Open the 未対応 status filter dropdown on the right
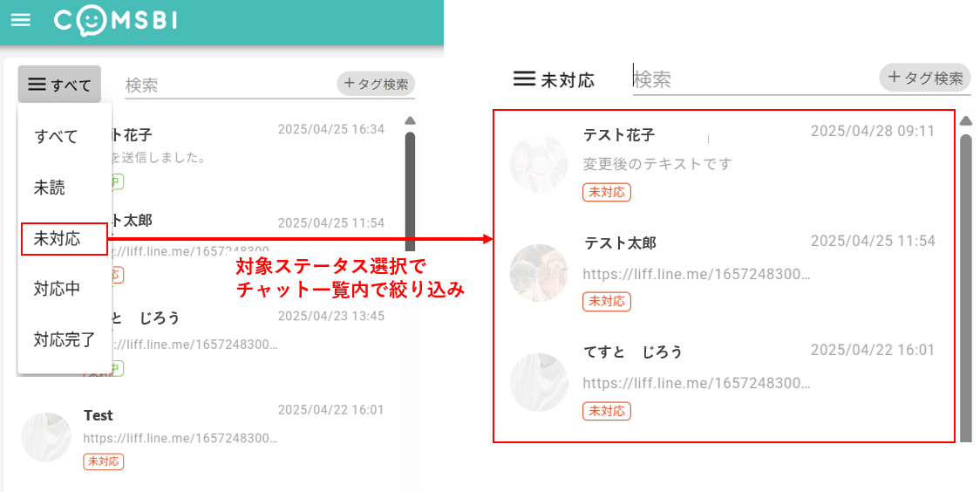 click(554, 79)
